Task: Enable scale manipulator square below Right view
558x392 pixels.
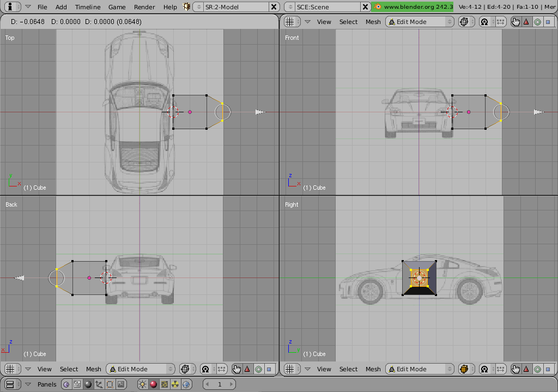Action: [548, 369]
